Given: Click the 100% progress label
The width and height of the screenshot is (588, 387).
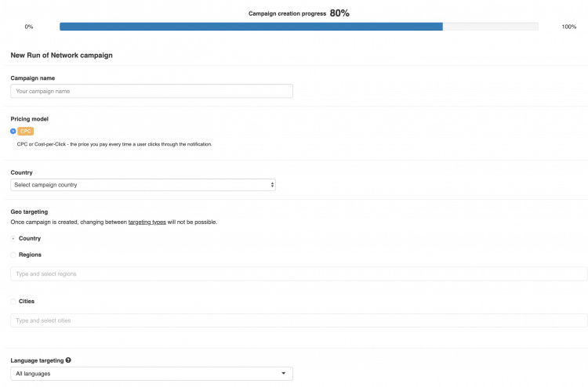Looking at the screenshot, I should pyautogui.click(x=569, y=27).
